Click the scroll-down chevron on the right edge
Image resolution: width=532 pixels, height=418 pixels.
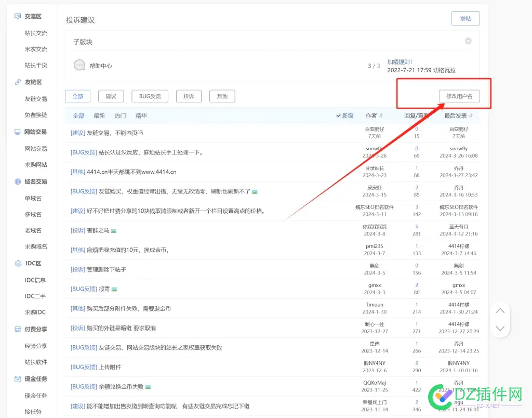click(500, 328)
